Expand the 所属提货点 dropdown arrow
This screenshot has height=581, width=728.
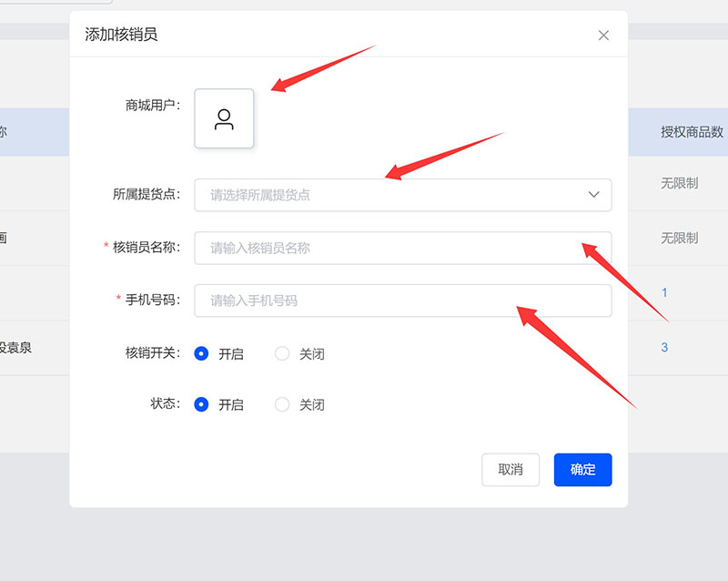pyautogui.click(x=593, y=194)
